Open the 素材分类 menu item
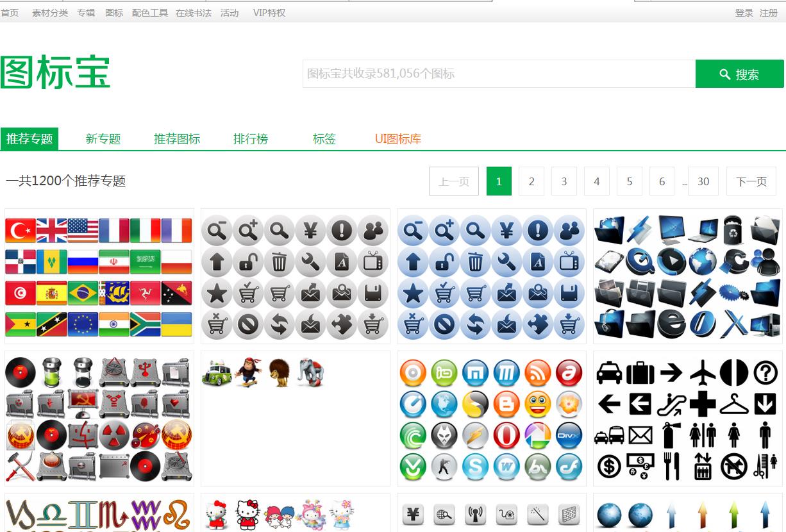 click(50, 13)
